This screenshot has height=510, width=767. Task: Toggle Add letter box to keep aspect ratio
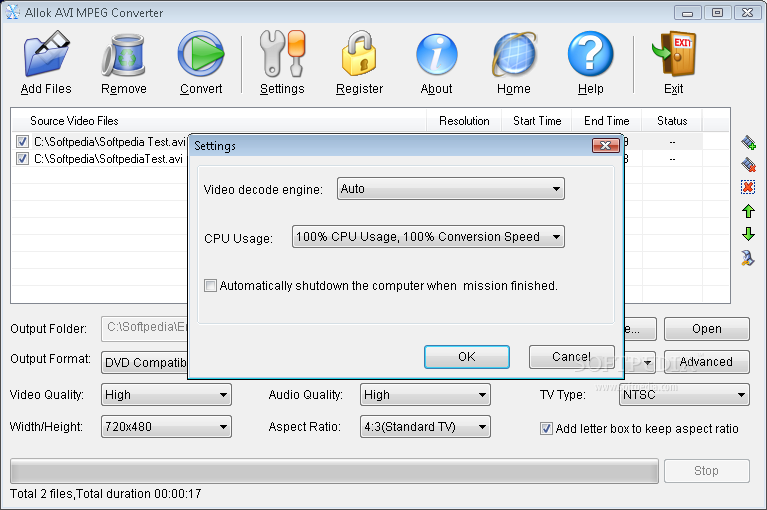(546, 429)
